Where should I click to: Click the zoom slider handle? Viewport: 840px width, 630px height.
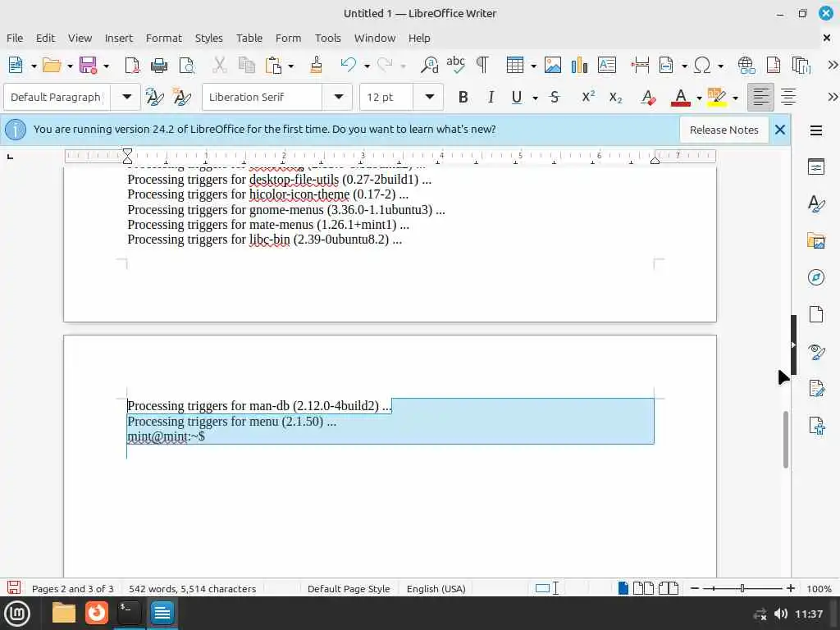point(742,588)
